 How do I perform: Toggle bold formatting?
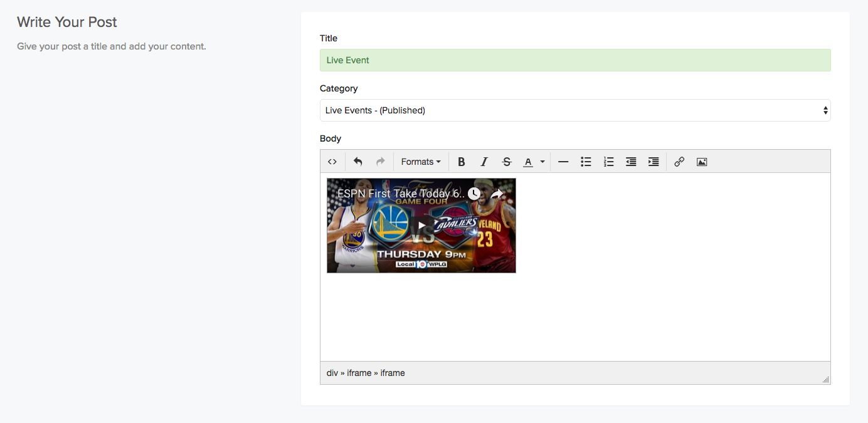(462, 162)
